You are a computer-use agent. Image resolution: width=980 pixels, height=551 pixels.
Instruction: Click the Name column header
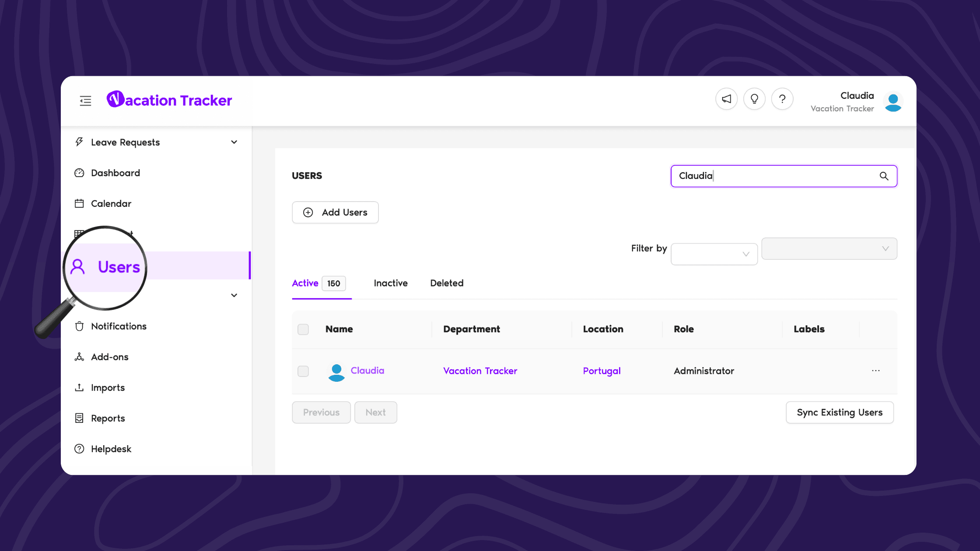(339, 329)
